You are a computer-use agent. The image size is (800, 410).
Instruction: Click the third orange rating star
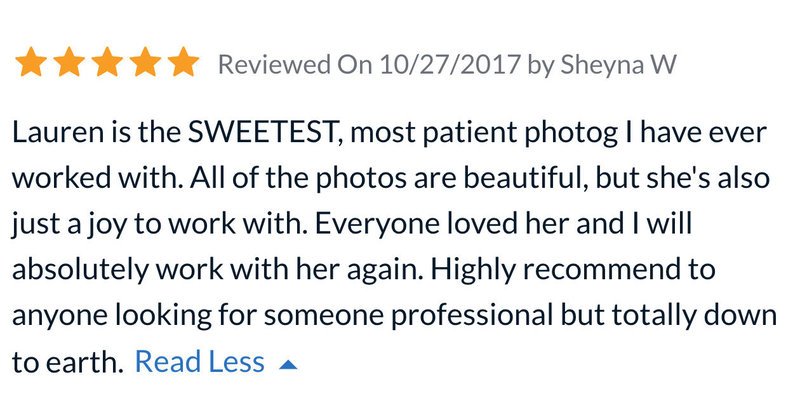[107, 62]
